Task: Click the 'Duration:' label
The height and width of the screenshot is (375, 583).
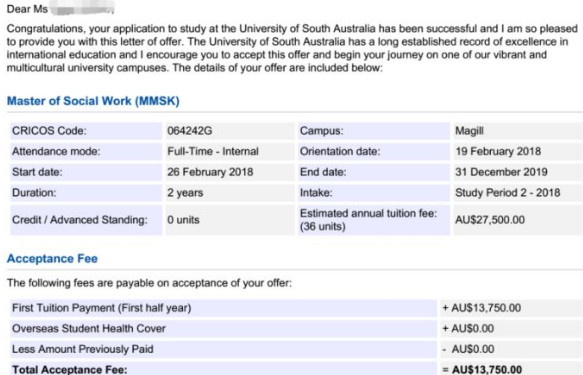Action: tap(34, 193)
